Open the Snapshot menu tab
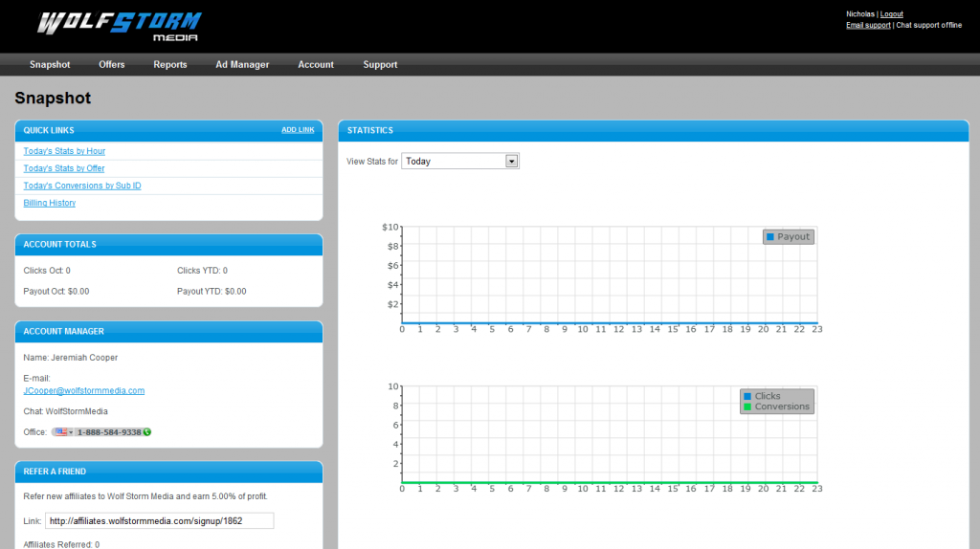 (x=50, y=65)
